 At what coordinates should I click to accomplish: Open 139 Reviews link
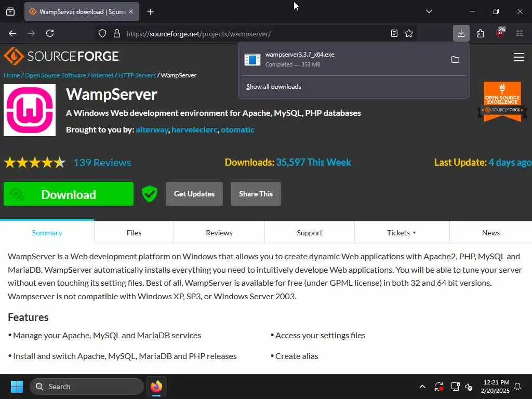[102, 163]
